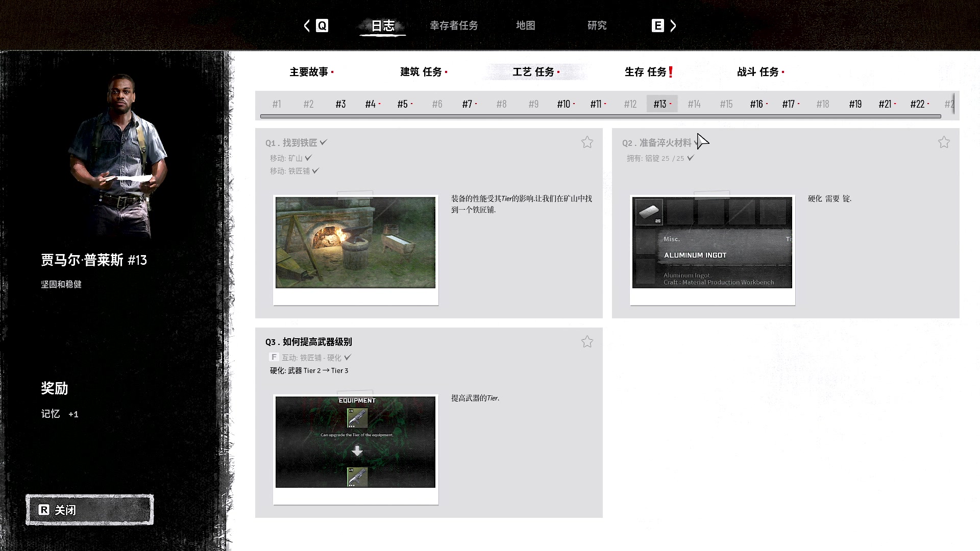Close the journal with 关闭 button
The image size is (980, 551).
pyautogui.click(x=90, y=510)
